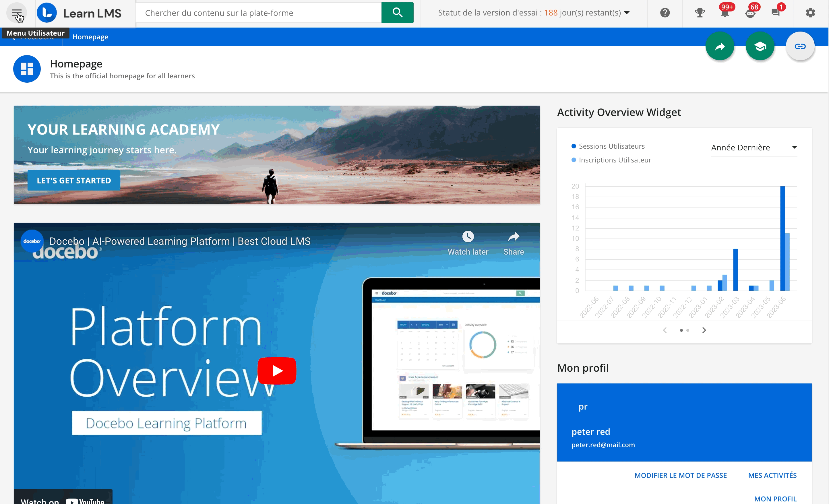Toggle Inscriptions Utilisateur legend series
The height and width of the screenshot is (504, 829).
point(614,160)
